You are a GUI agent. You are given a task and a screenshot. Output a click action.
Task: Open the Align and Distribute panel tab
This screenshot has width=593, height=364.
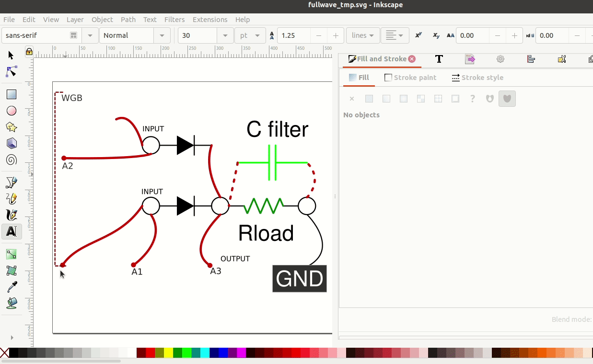531,59
